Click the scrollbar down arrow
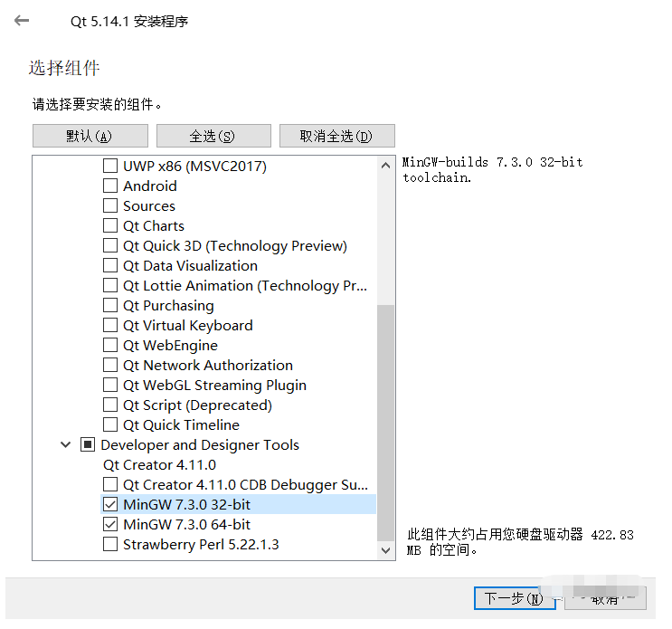 tap(385, 550)
